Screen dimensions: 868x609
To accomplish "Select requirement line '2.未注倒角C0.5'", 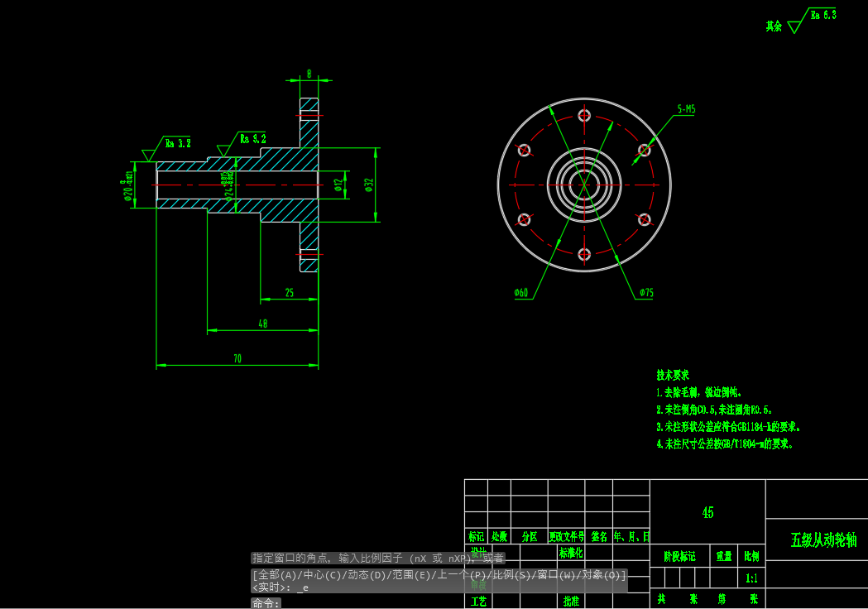I will click(x=714, y=410).
